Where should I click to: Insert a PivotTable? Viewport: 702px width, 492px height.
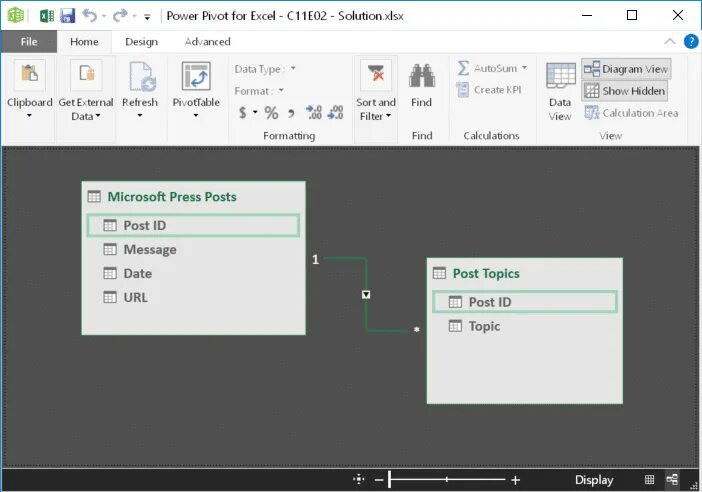coord(196,90)
